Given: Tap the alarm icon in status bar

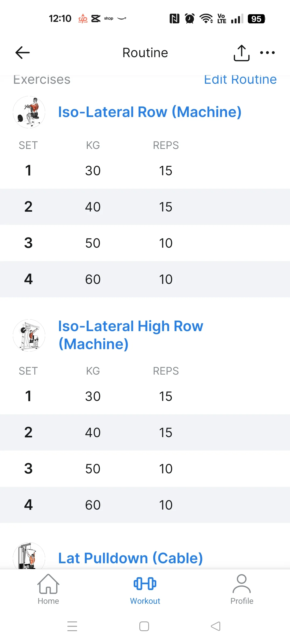Looking at the screenshot, I should (190, 19).
